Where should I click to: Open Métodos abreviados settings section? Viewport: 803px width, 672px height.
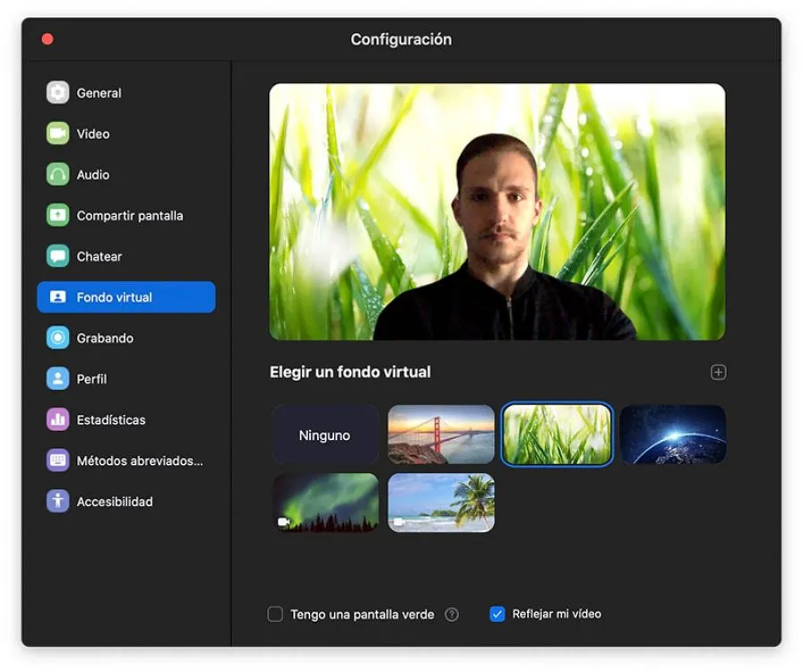pyautogui.click(x=126, y=461)
